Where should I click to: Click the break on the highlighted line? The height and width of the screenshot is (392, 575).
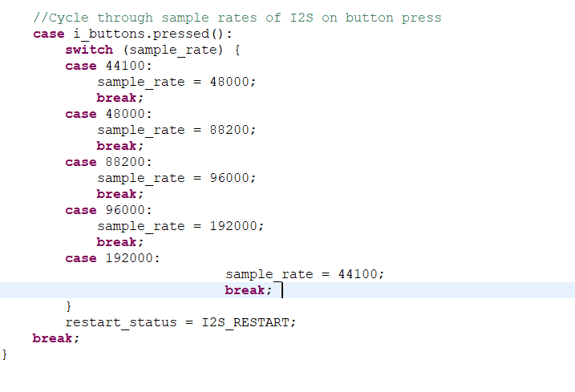[x=249, y=290]
